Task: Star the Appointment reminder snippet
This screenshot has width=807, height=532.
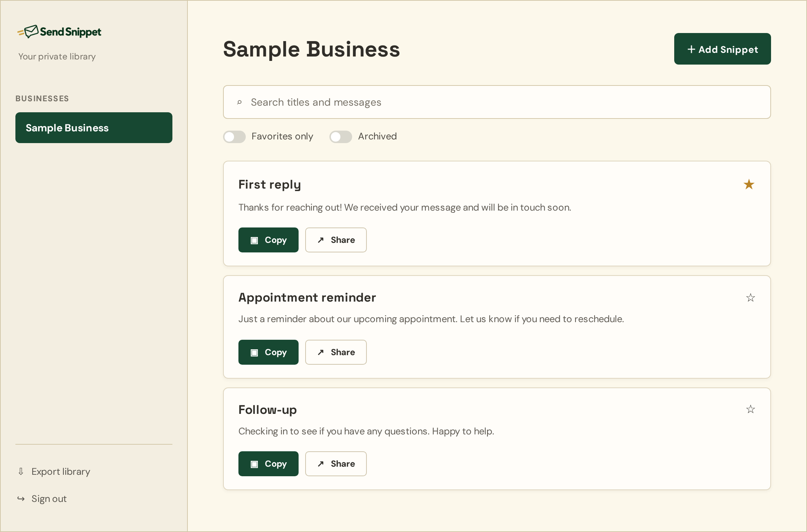Action: [751, 298]
